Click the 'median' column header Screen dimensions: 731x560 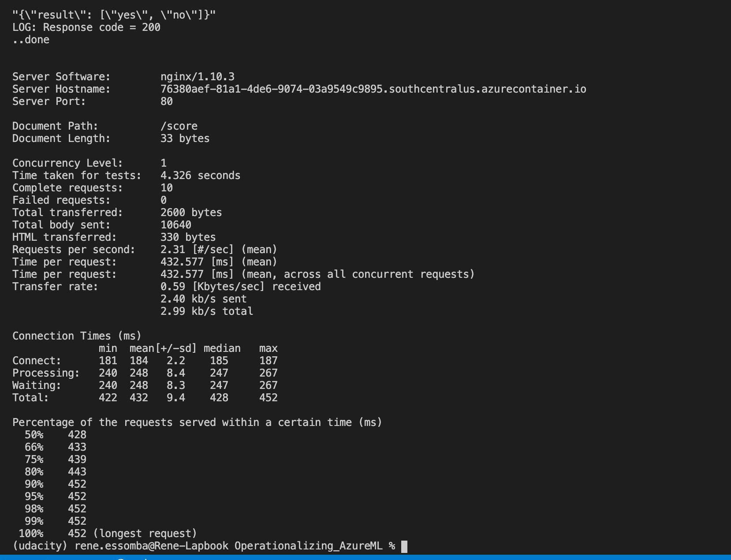click(222, 348)
